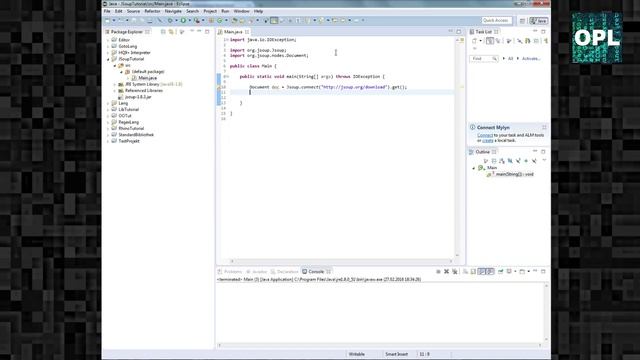The image size is (640, 360).
Task: Switch to the Java perspective button
Action: click(x=539, y=20)
